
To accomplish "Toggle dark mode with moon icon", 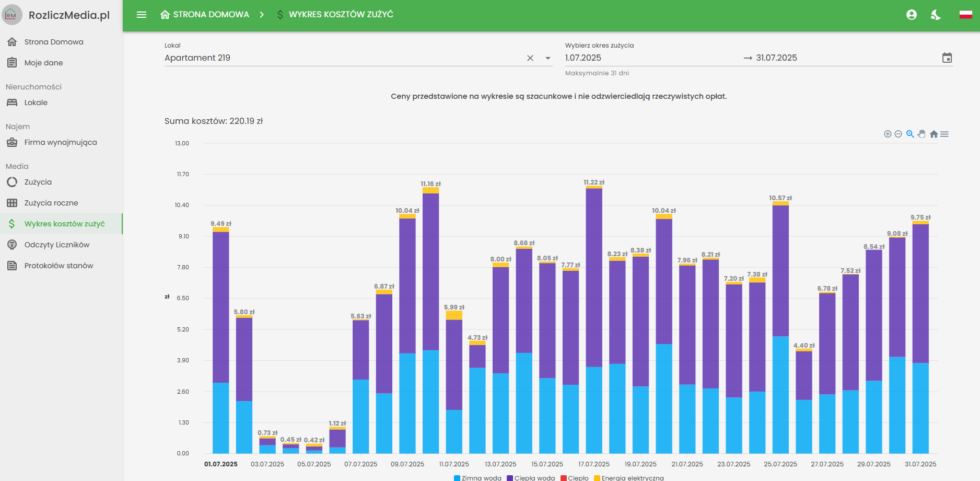I will (x=936, y=15).
